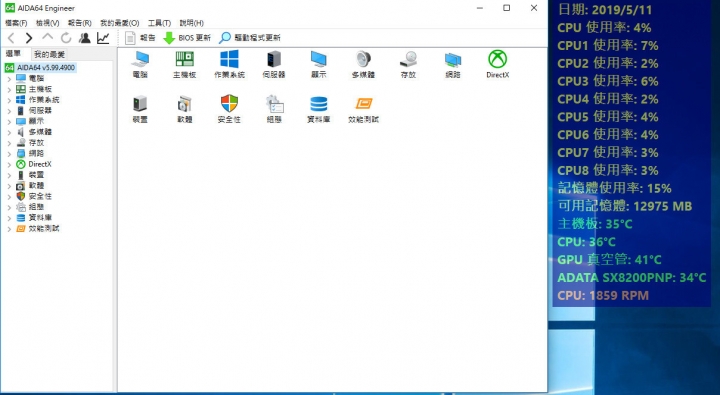
Task: Click the 報告 (Report) toolbar button
Action: click(140, 38)
